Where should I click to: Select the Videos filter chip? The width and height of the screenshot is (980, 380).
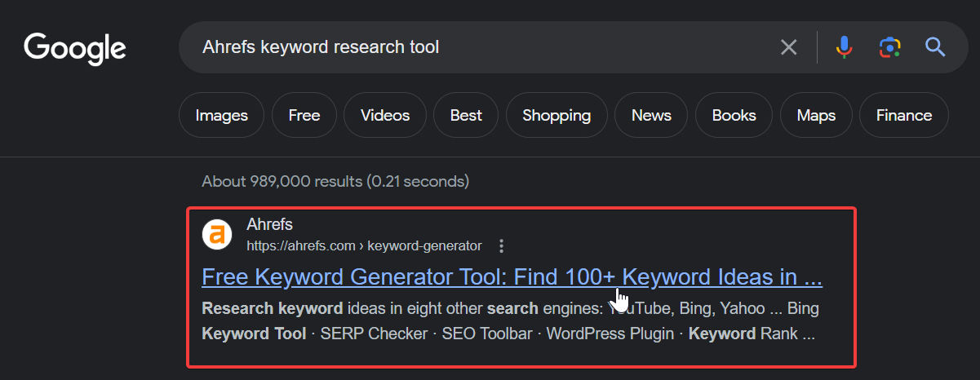pyautogui.click(x=385, y=115)
